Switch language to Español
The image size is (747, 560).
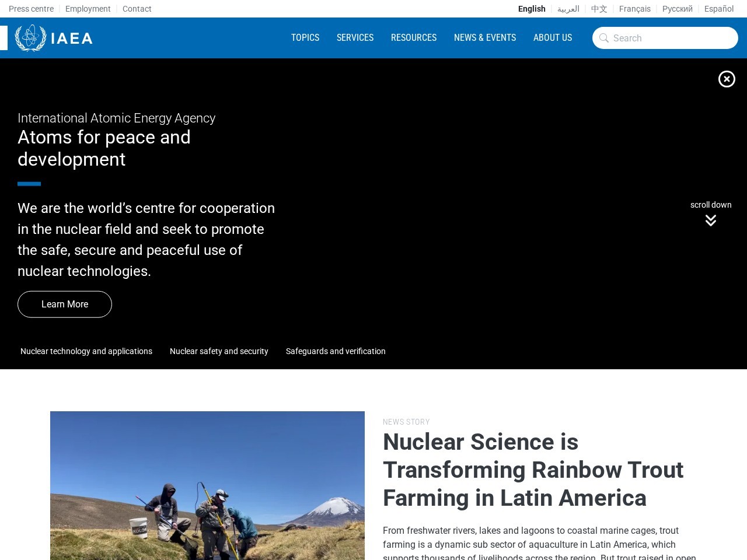point(719,9)
